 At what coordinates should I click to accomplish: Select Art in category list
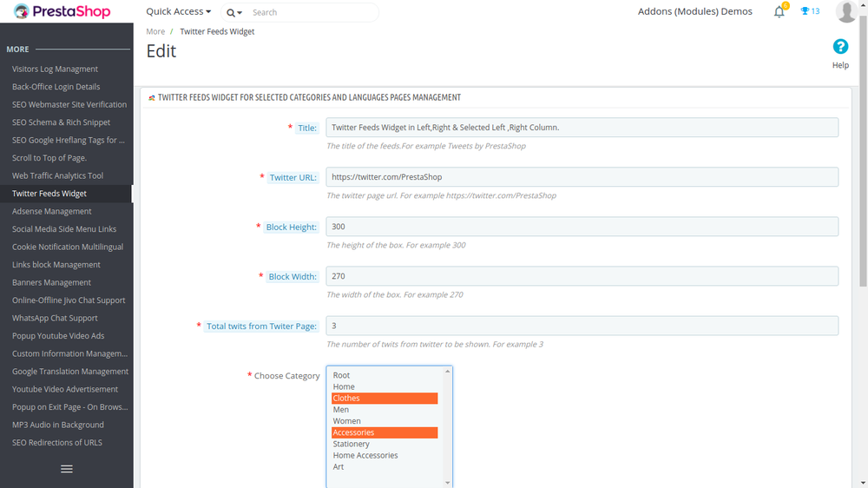pyautogui.click(x=385, y=467)
